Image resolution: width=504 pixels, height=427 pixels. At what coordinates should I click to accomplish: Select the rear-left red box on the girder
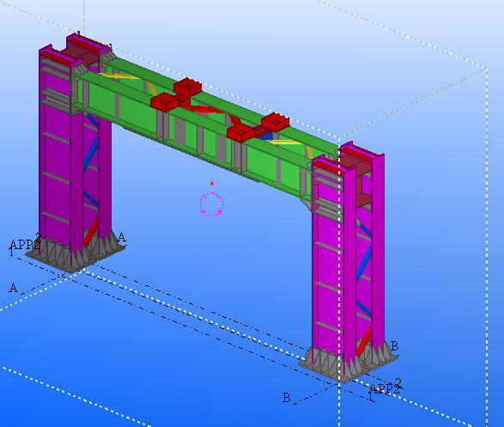coord(188,87)
